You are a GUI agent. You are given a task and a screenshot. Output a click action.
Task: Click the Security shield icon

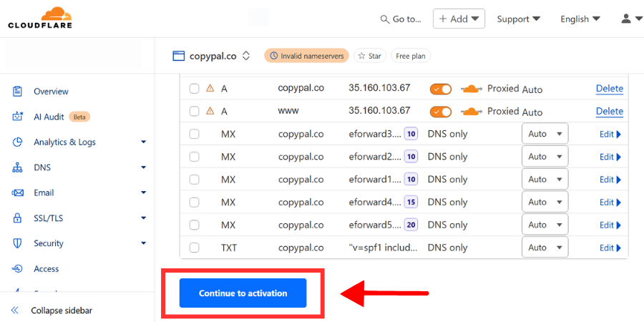[x=17, y=243]
